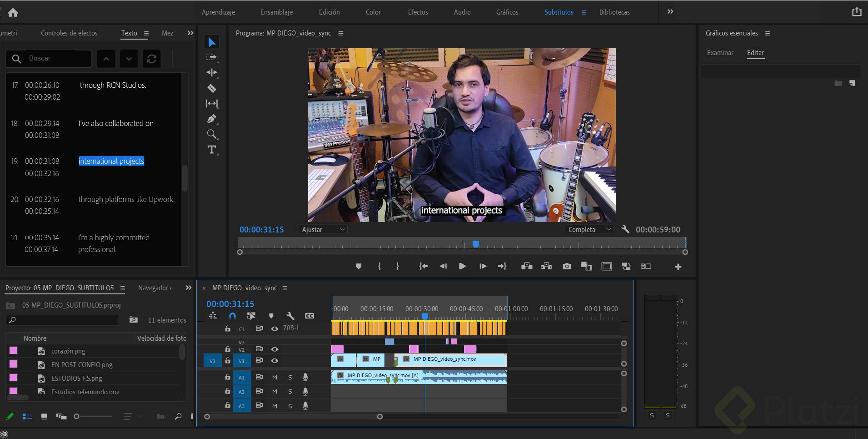Image resolution: width=868 pixels, height=439 pixels.
Task: Select the Zoom tool
Action: [212, 134]
